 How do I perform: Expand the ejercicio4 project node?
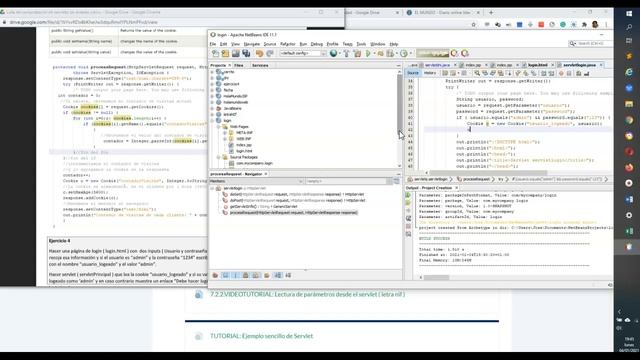click(x=212, y=84)
